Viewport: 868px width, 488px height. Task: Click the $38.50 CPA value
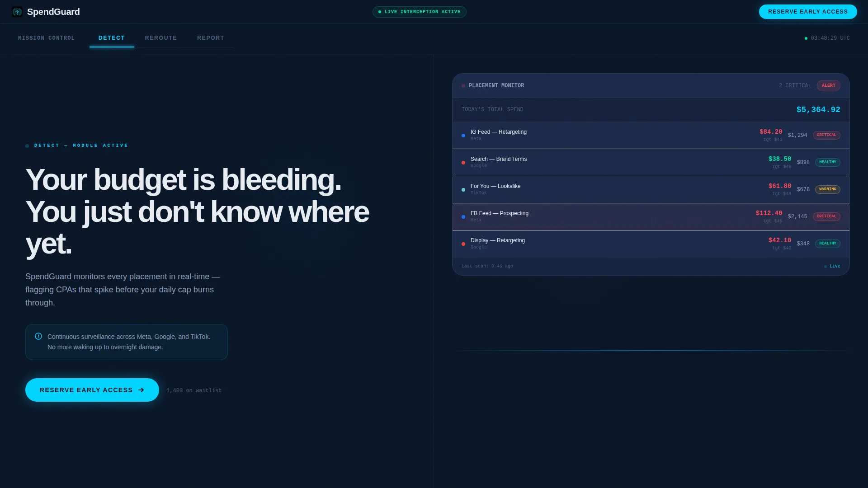coord(780,159)
